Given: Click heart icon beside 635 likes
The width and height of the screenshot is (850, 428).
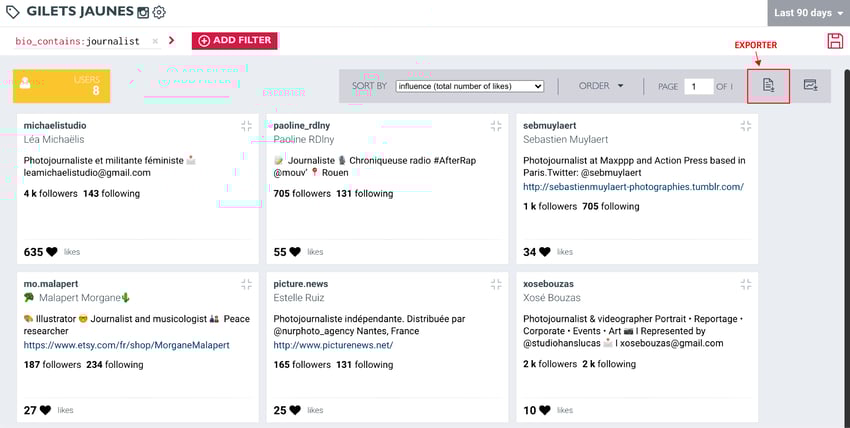Looking at the screenshot, I should coord(51,252).
